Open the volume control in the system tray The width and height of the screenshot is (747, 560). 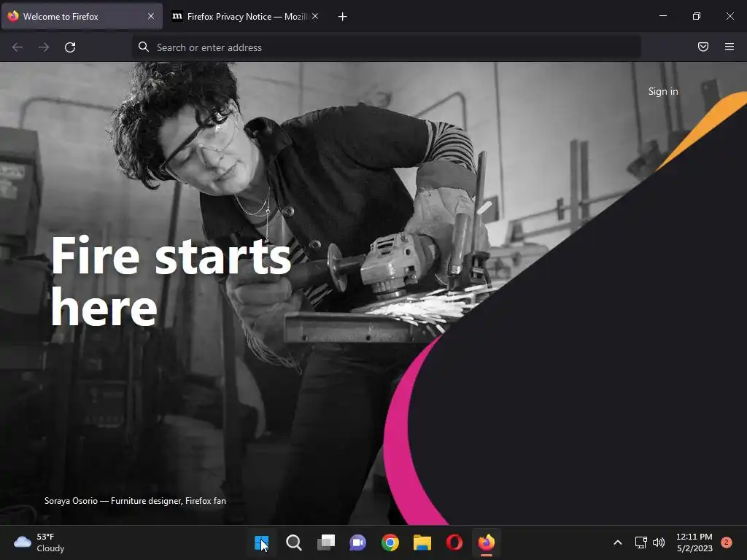tap(659, 542)
